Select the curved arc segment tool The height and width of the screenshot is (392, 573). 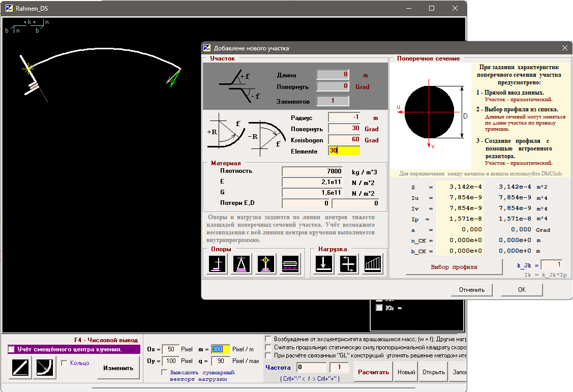tap(44, 368)
